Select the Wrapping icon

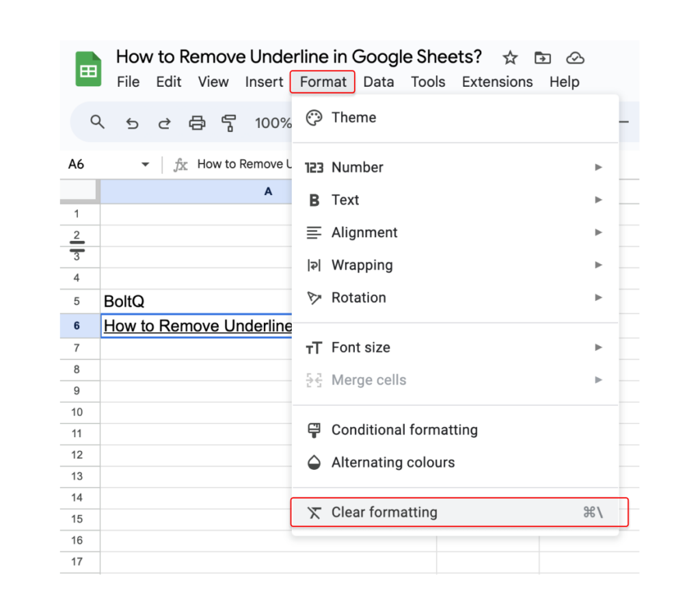click(314, 265)
